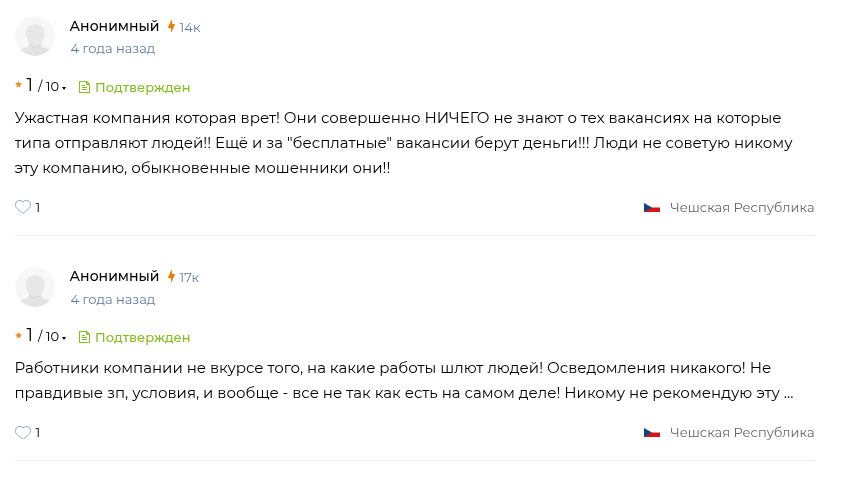The height and width of the screenshot is (488, 842).
Task: Like the first review with heart icon
Action: [x=23, y=207]
